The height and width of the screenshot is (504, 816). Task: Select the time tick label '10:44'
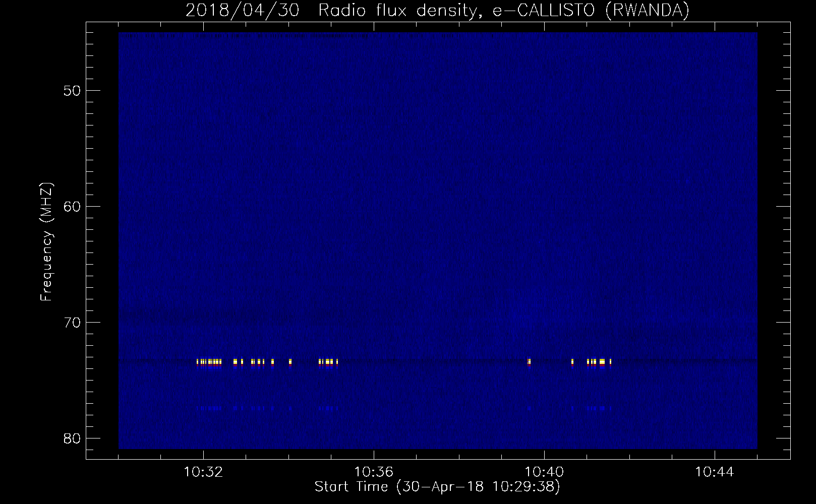click(715, 472)
